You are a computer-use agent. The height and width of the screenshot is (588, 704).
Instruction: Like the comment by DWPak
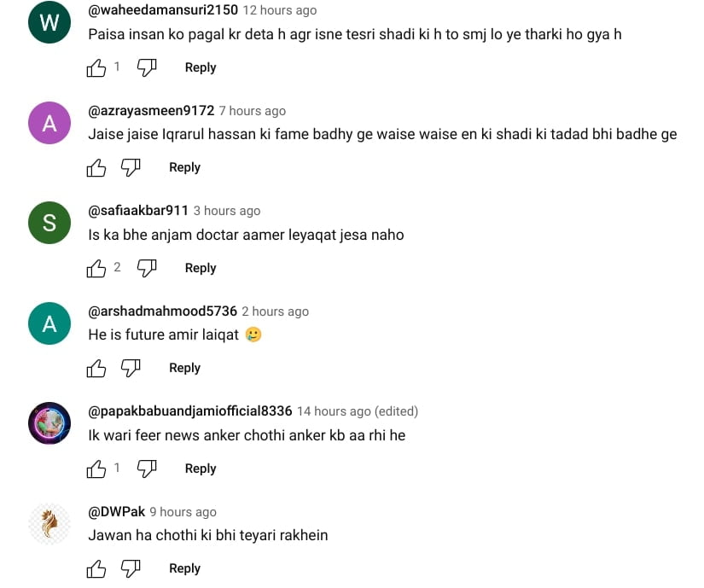(x=97, y=569)
